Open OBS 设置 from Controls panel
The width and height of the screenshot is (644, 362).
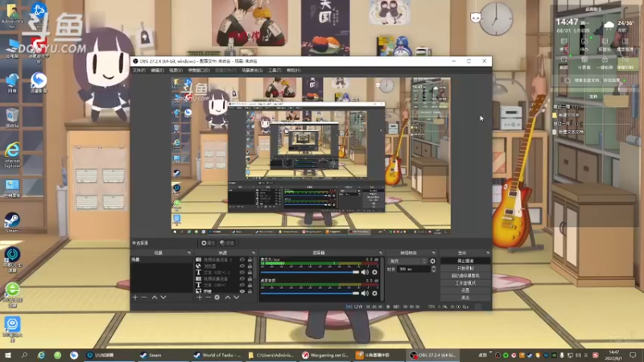465,290
